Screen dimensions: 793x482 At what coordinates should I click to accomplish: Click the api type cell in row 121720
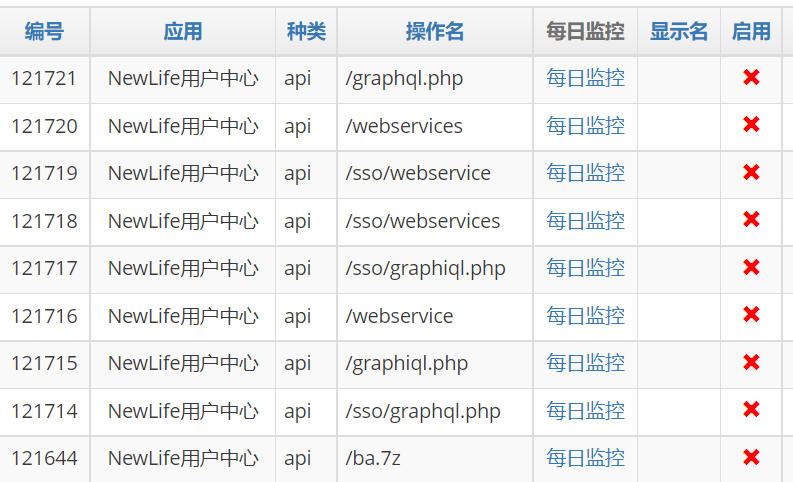pyautogui.click(x=297, y=127)
